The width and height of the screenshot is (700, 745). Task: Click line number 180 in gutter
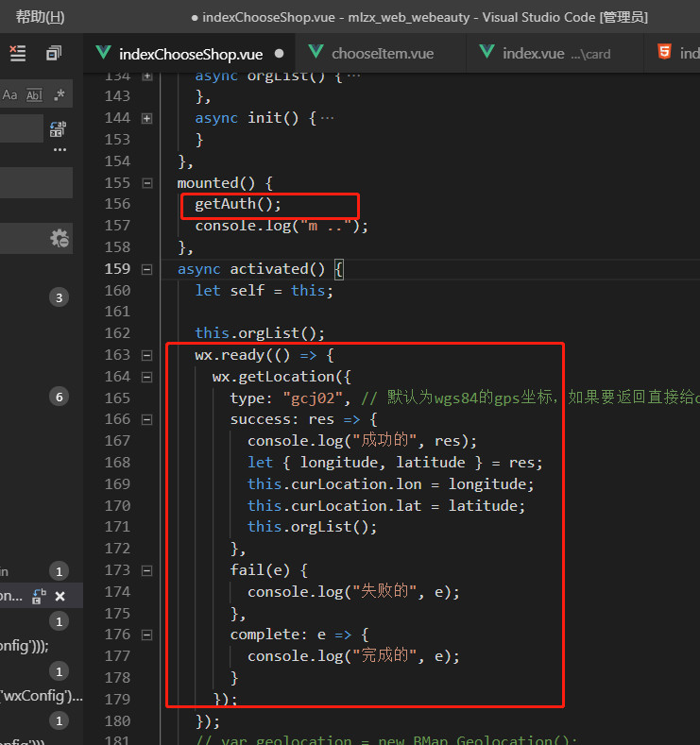[x=117, y=721]
